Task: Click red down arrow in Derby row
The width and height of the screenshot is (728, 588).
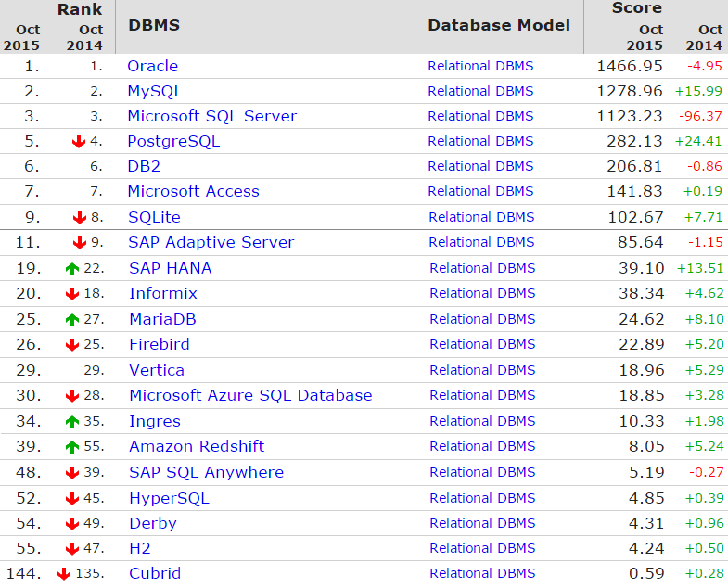Action: [x=72, y=523]
